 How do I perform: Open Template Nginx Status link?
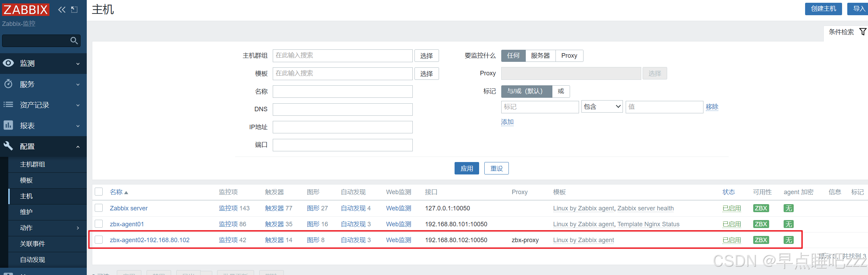[x=648, y=224]
